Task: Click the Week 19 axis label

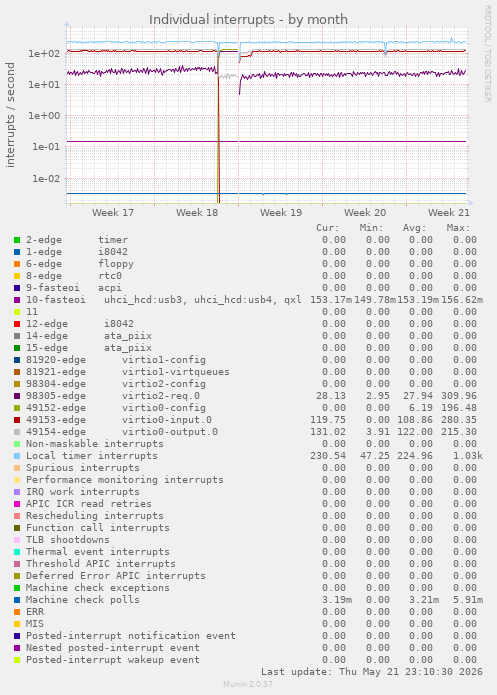Action: pyautogui.click(x=281, y=213)
